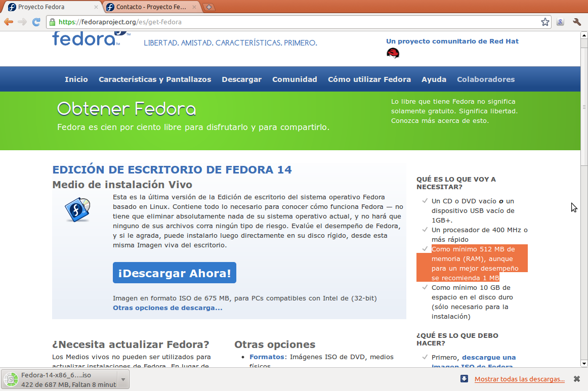This screenshot has width=588, height=391.
Task: Click Conozca más acerca de esto text
Action: (x=440, y=121)
